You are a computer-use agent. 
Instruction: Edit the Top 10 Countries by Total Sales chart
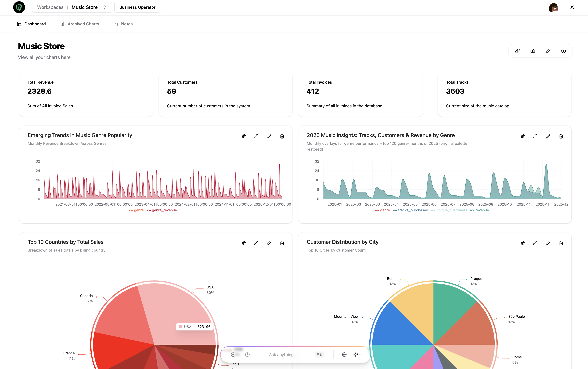click(269, 243)
